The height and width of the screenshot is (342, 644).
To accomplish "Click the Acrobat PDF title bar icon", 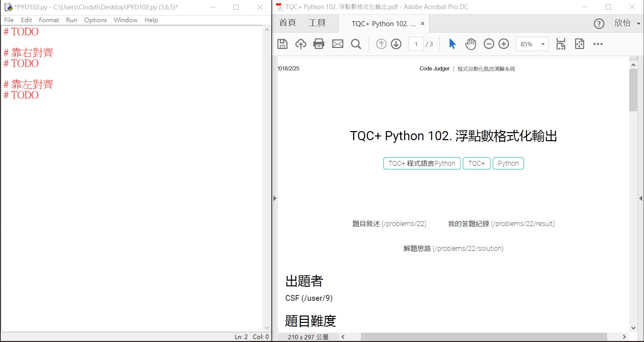I will pyautogui.click(x=279, y=7).
